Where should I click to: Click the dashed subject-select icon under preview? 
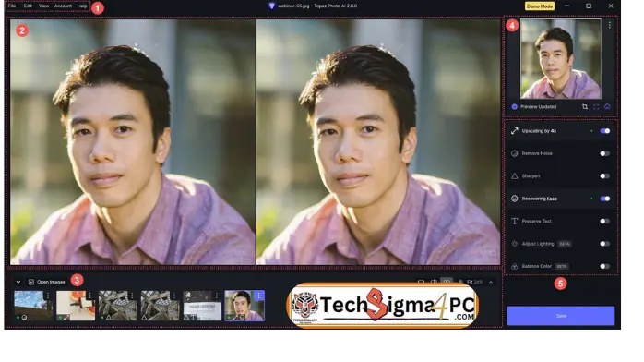click(596, 107)
